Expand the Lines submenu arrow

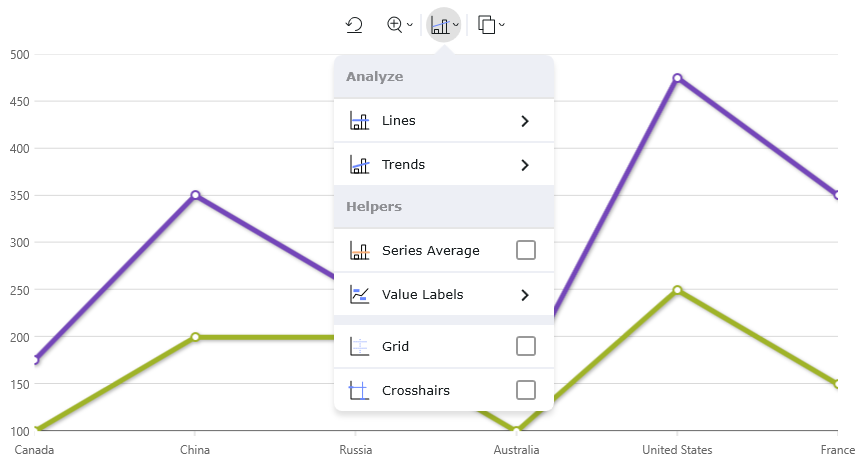pos(525,121)
